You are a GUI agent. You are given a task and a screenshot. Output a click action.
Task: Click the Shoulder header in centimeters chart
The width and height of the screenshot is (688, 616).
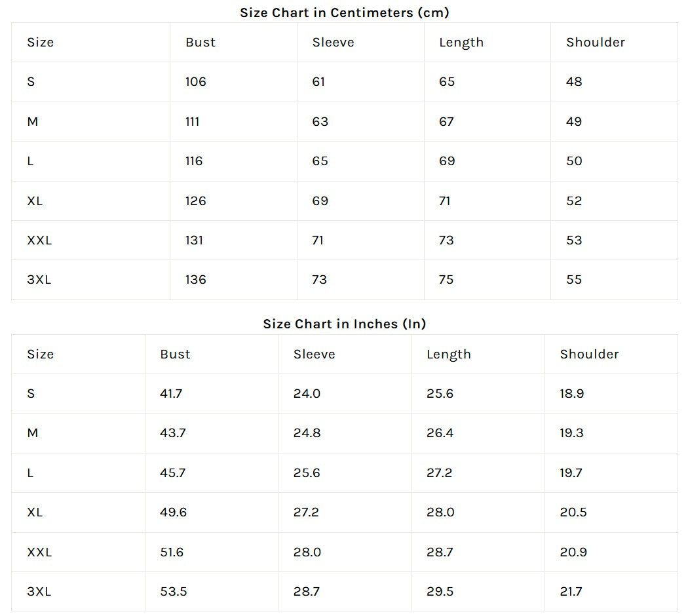point(596,43)
